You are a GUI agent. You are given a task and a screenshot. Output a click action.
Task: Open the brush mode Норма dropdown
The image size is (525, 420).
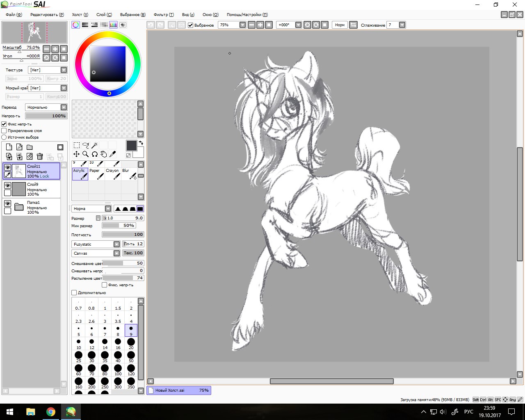click(91, 209)
